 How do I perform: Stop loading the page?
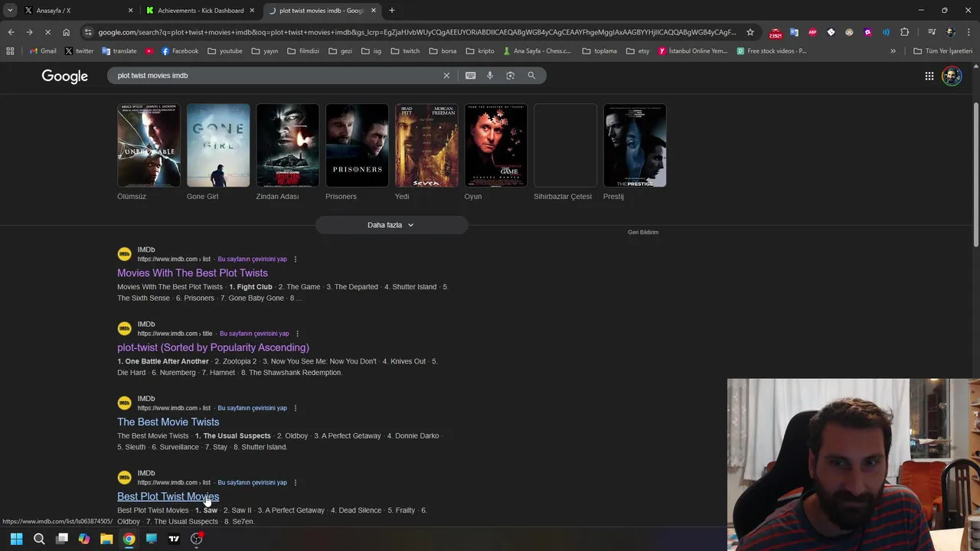pos(47,32)
